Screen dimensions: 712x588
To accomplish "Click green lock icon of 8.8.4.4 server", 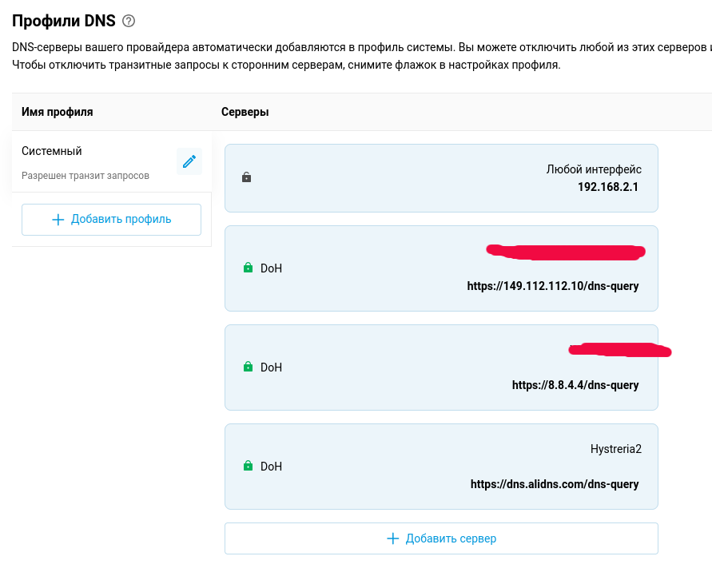I will click(248, 367).
